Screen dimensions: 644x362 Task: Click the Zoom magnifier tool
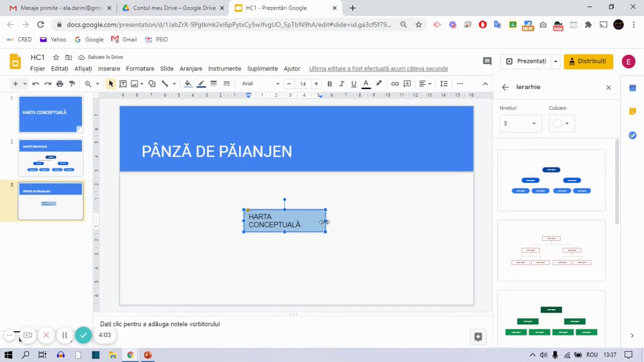[88, 83]
